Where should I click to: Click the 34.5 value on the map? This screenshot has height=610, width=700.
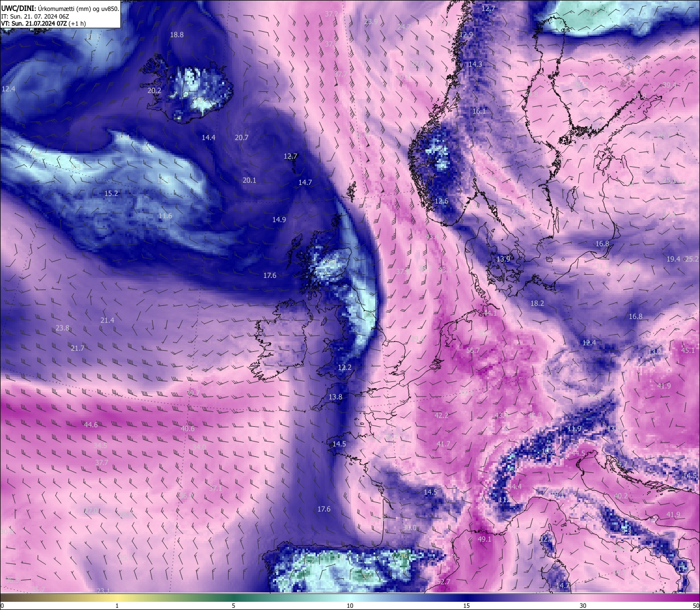coord(101,446)
